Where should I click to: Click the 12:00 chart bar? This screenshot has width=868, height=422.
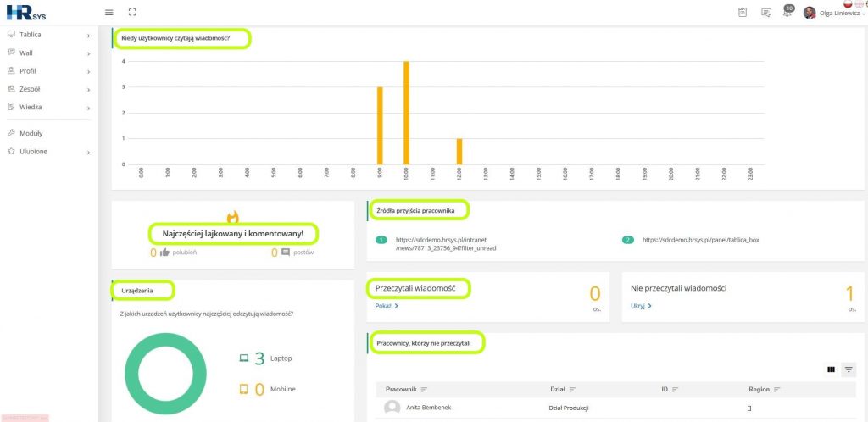[x=459, y=151]
